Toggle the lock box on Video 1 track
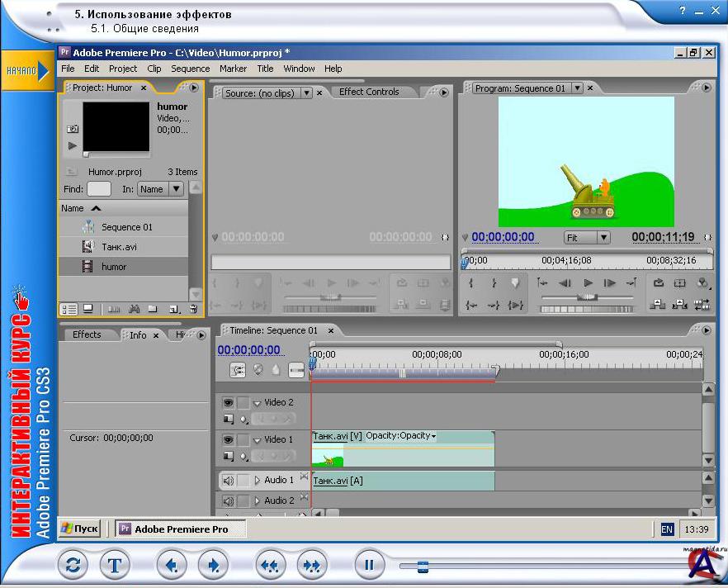This screenshot has height=588, width=728. (x=243, y=440)
